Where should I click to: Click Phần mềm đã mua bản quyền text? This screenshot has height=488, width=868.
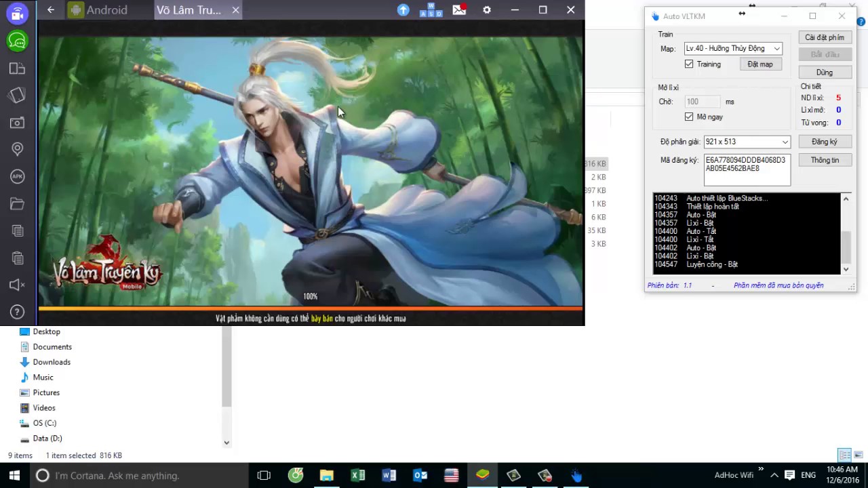pyautogui.click(x=778, y=285)
